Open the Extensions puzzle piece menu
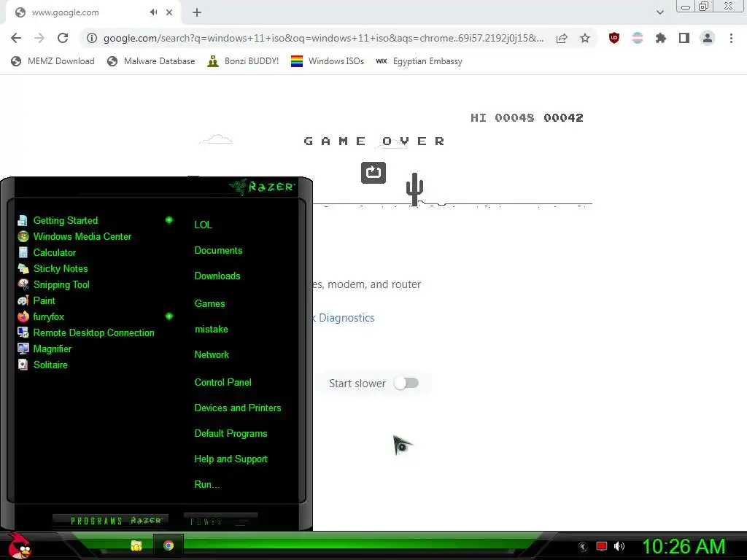The width and height of the screenshot is (747, 560). pyautogui.click(x=661, y=38)
